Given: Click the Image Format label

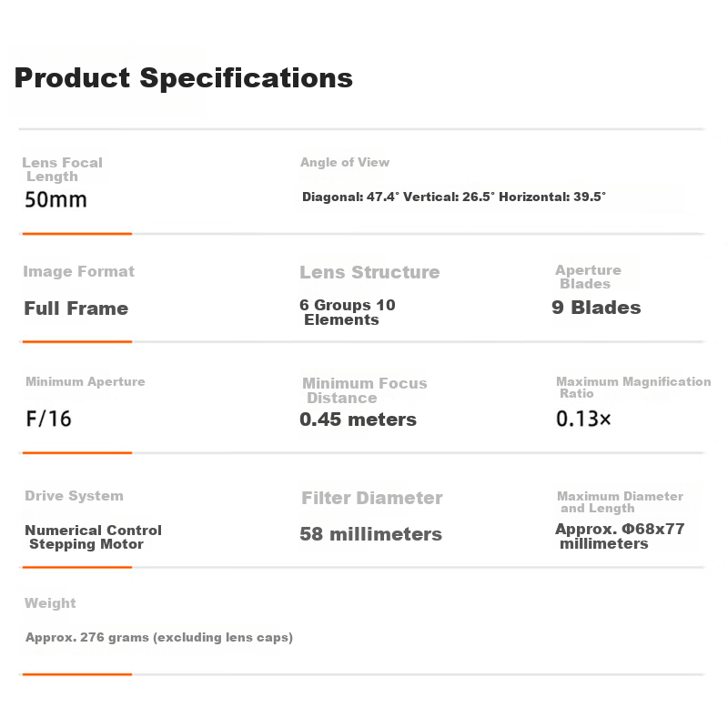Looking at the screenshot, I should 78,271.
